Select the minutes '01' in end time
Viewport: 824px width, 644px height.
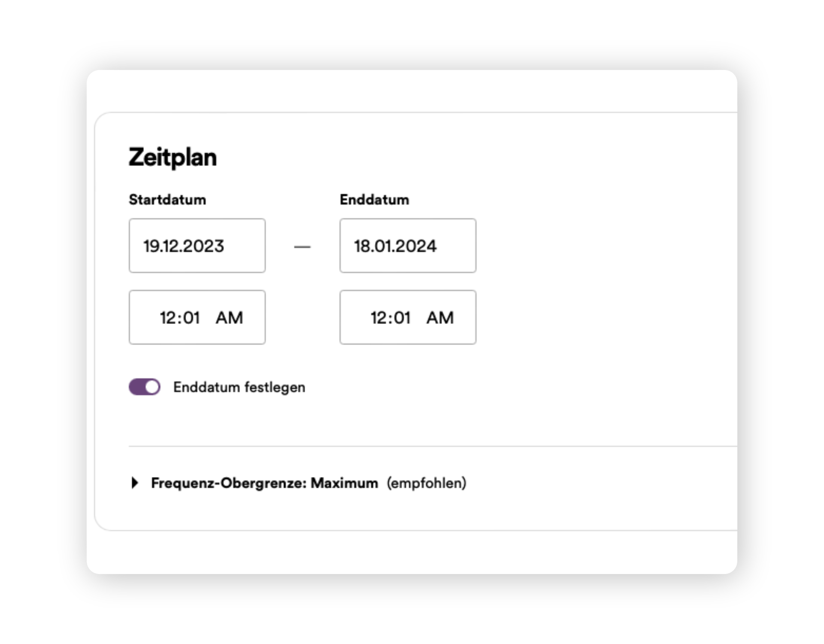pos(402,318)
